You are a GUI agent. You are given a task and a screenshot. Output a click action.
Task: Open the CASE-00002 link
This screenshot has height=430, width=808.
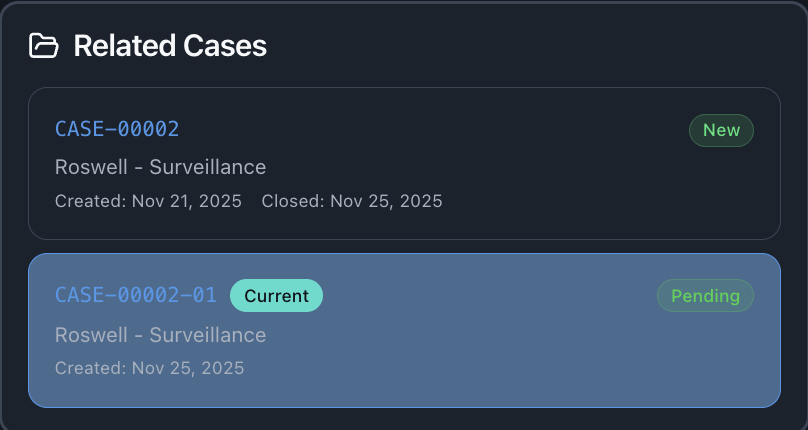[x=117, y=129]
